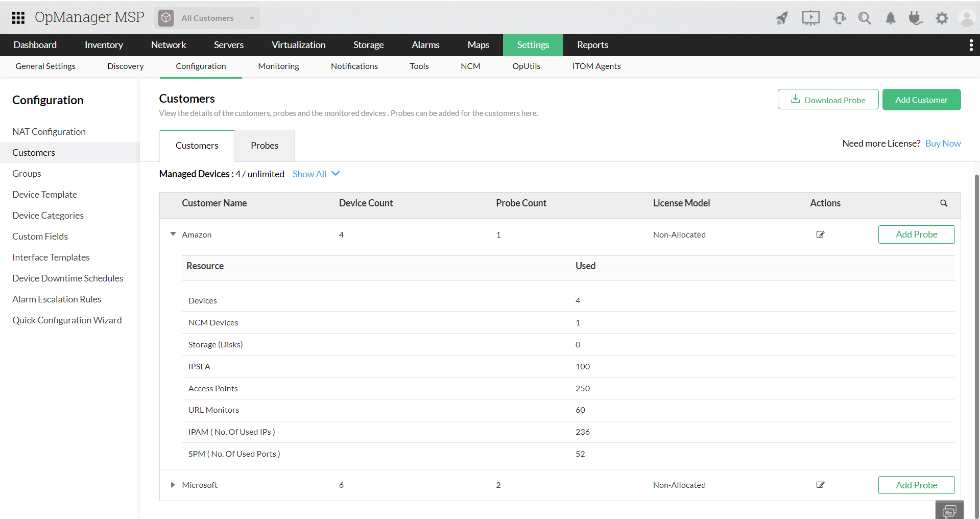The image size is (980, 519).
Task: Click the Download Probe button
Action: pyautogui.click(x=828, y=100)
